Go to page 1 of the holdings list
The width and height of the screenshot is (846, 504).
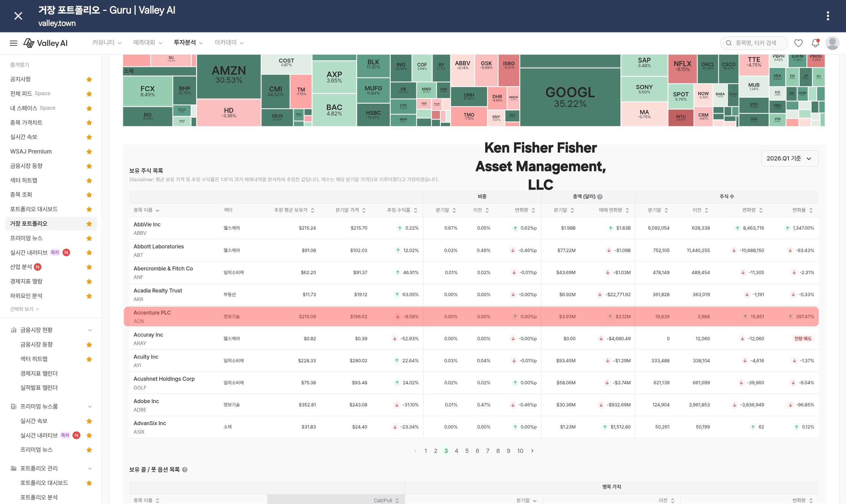tap(425, 451)
